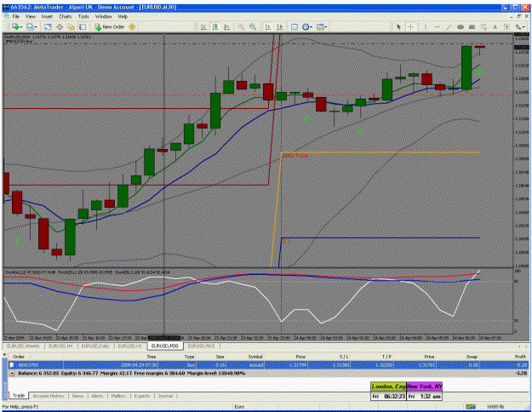This screenshot has width=532, height=412.
Task: Toggle the Chart Shift icon
Action: pyautogui.click(x=279, y=26)
